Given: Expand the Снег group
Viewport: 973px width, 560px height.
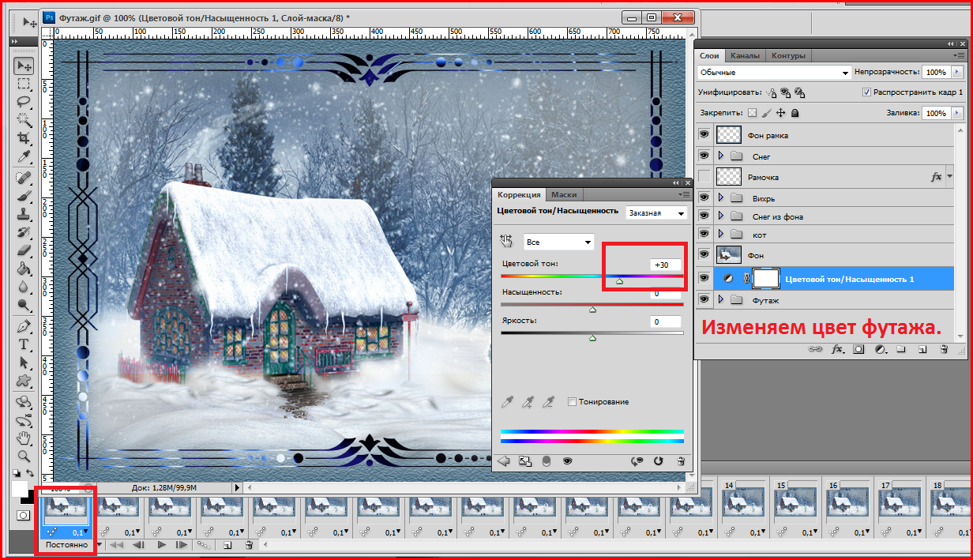Looking at the screenshot, I should tap(720, 156).
